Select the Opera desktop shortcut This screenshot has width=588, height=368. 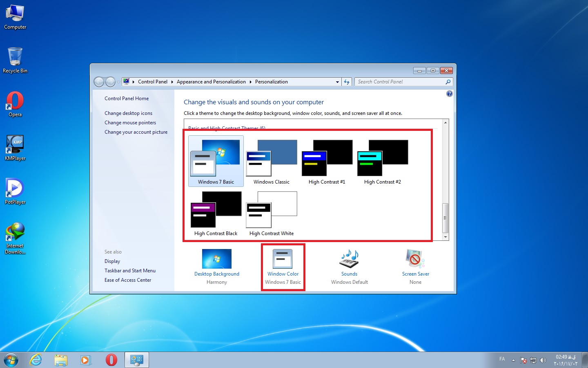[x=15, y=104]
